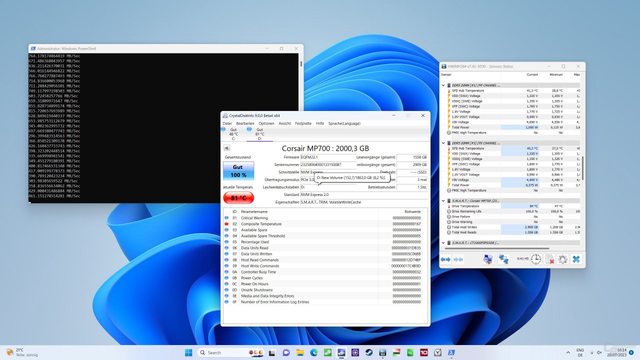
Task: Open the Optionen menu in CrystalDiskInfo
Action: coord(266,123)
